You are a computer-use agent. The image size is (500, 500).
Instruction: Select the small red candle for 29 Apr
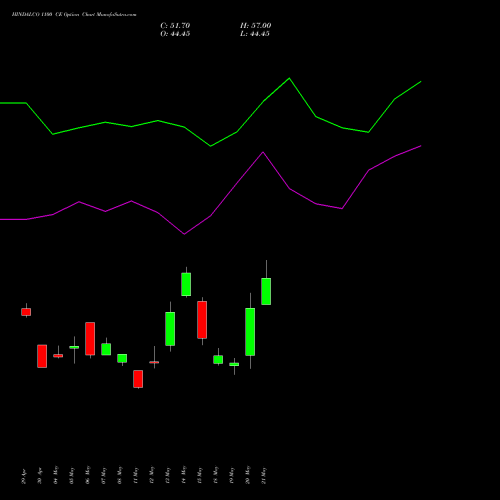(26, 312)
